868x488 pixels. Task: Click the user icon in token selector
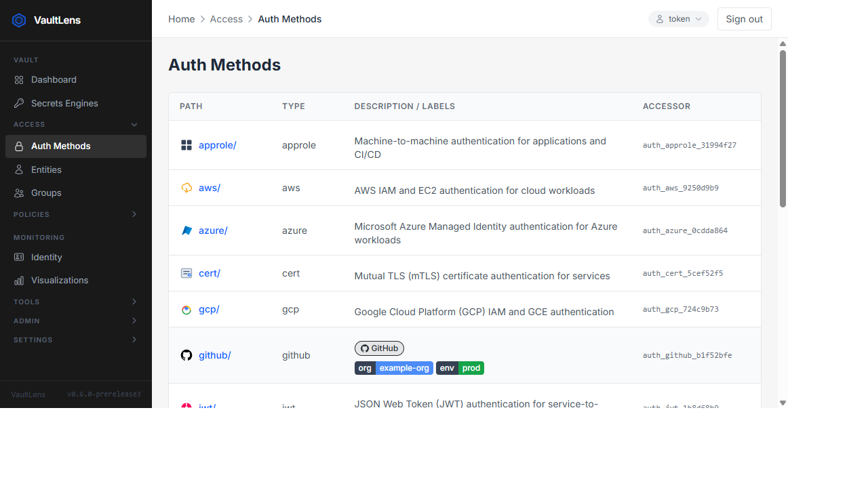click(x=660, y=19)
